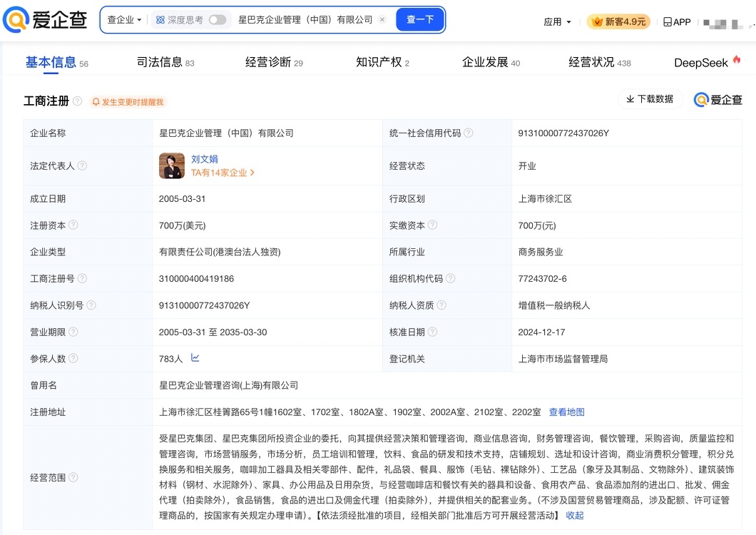Open the 知识产权 tab
Viewport: 756px width, 535px height.
382,63
